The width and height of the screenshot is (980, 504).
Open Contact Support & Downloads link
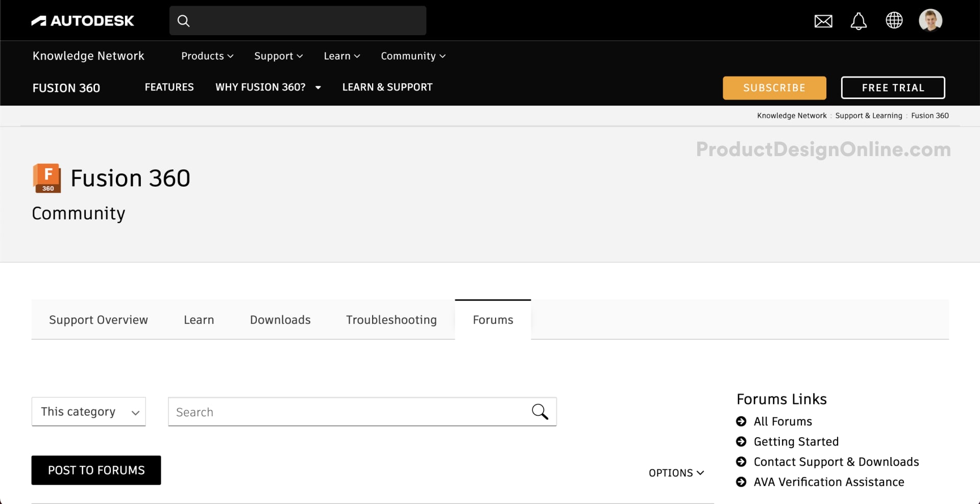[836, 462]
